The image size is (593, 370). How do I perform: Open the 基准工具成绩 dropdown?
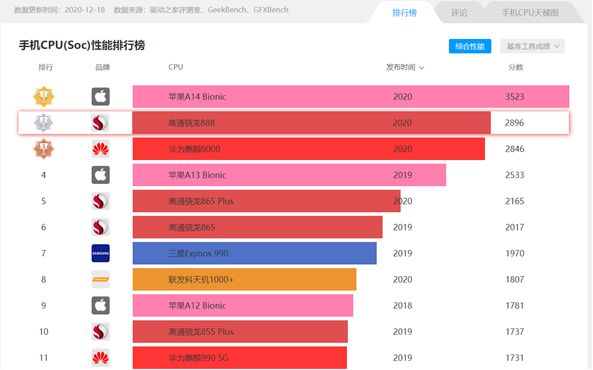(532, 46)
